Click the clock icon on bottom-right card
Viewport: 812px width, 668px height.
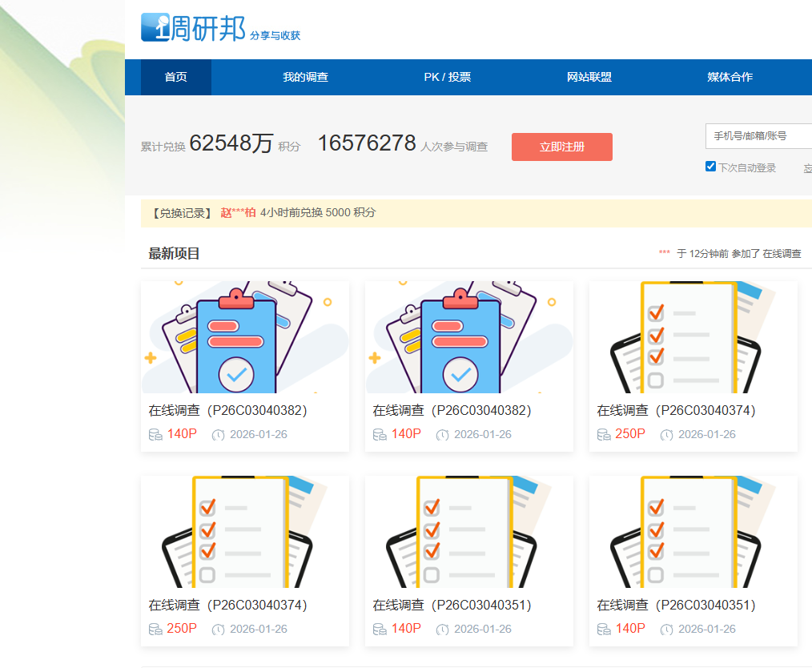(x=667, y=629)
